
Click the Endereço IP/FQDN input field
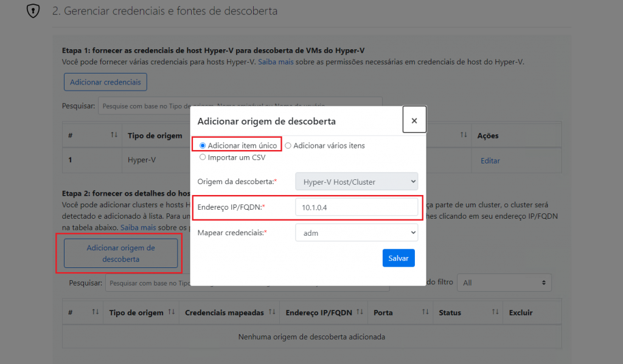357,207
